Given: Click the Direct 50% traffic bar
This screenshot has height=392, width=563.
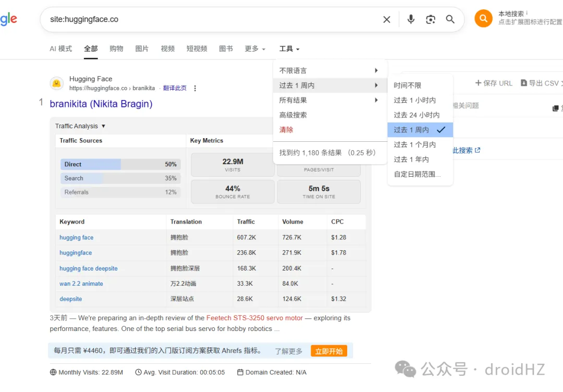Looking at the screenshot, I should point(120,164).
